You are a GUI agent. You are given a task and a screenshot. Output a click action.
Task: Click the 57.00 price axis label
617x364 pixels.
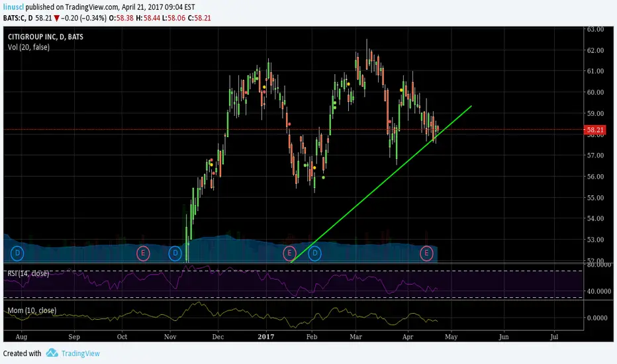pos(595,156)
